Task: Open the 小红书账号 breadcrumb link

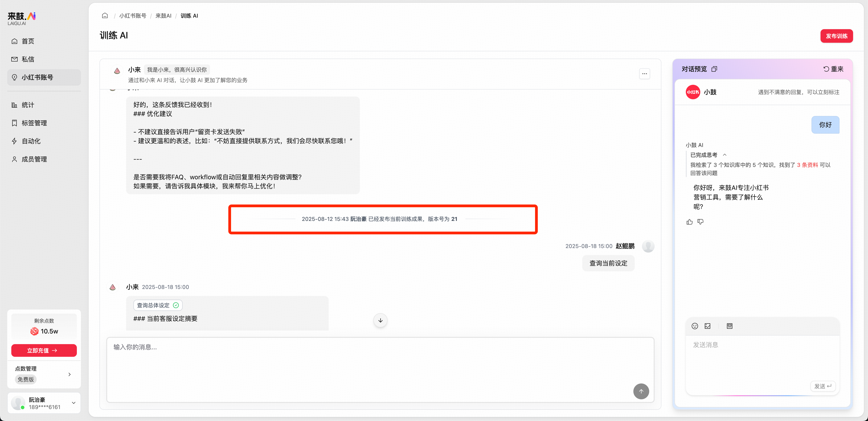Action: click(x=132, y=16)
